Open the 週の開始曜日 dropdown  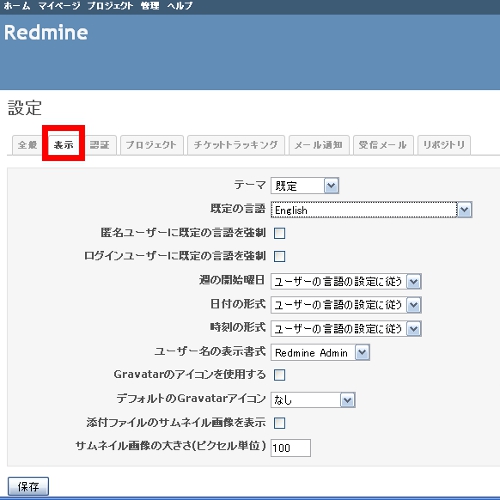[x=346, y=281]
